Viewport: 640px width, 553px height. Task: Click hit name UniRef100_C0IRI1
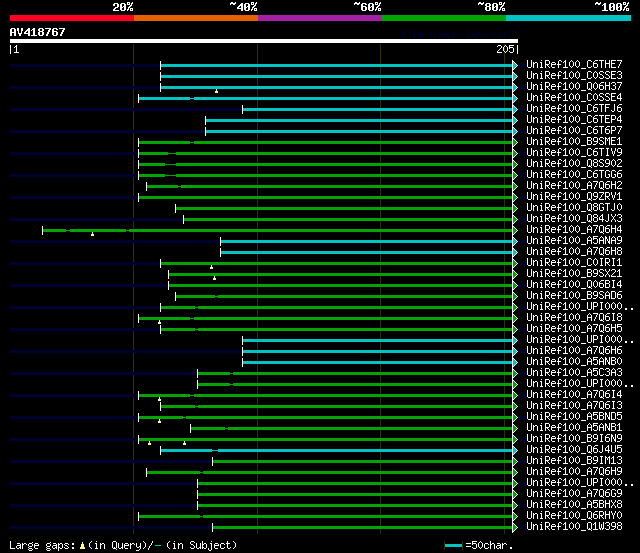[574, 263]
